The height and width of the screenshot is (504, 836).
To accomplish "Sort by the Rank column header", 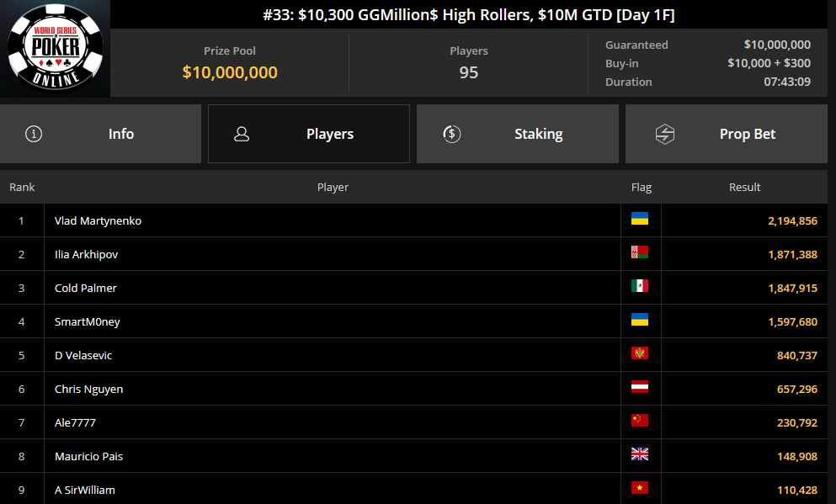I will (x=22, y=187).
